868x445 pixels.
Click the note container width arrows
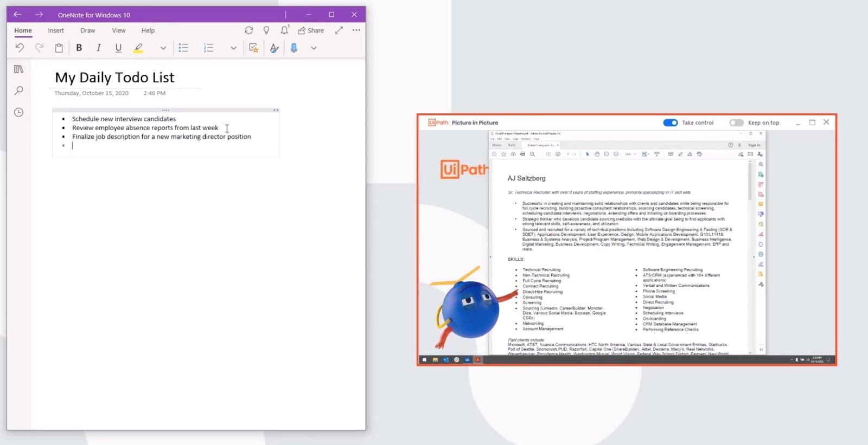pyautogui.click(x=276, y=110)
